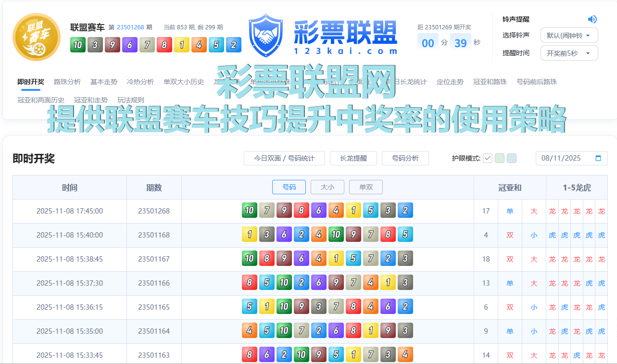This screenshot has width=617, height=364.
Task: Open the 选择铃声 ringtone dropdown
Action: (569, 35)
